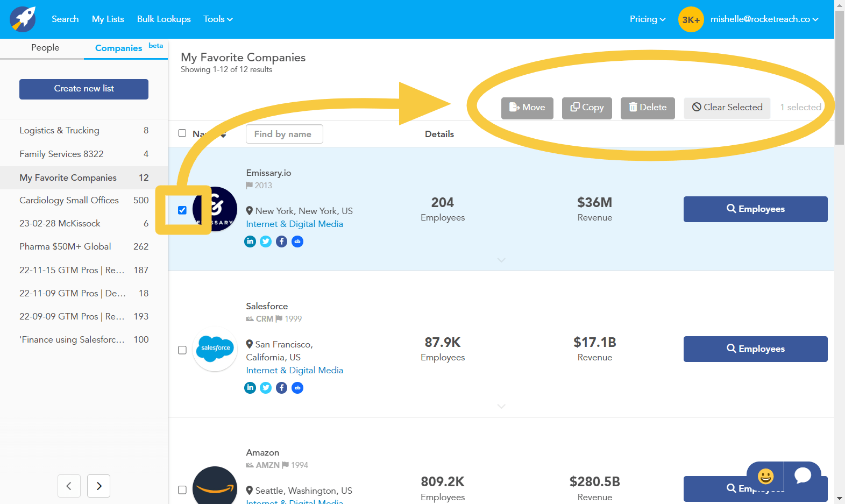The image size is (845, 504).
Task: Open the Logistics & Trucking list
Action: tap(84, 131)
